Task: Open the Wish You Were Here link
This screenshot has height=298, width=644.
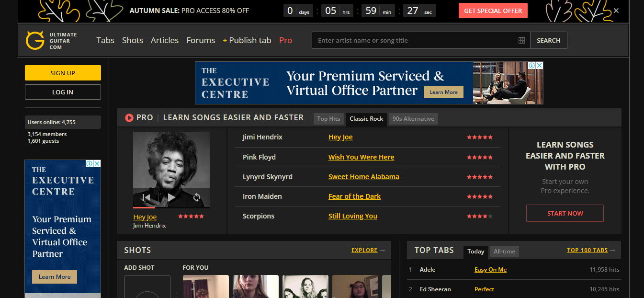Action: point(362,157)
